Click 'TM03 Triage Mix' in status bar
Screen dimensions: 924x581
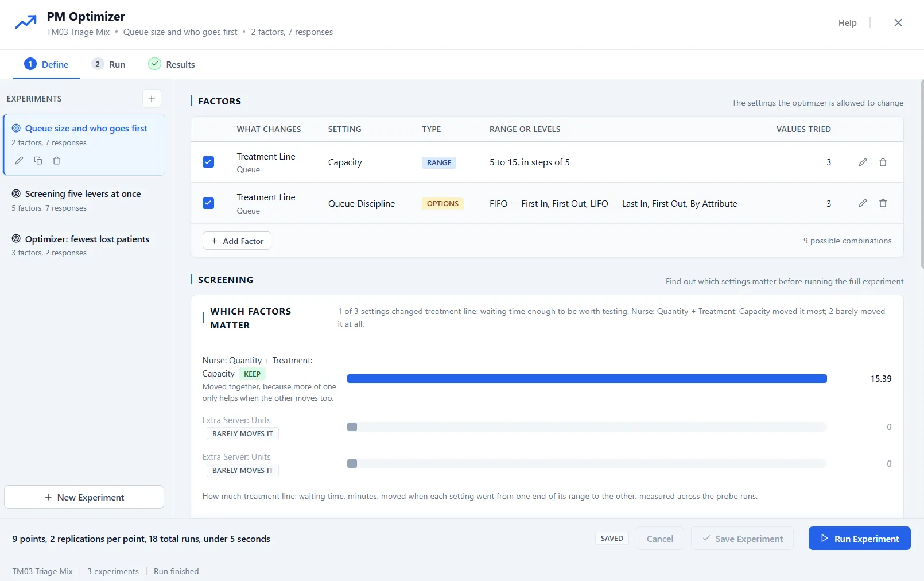point(42,571)
